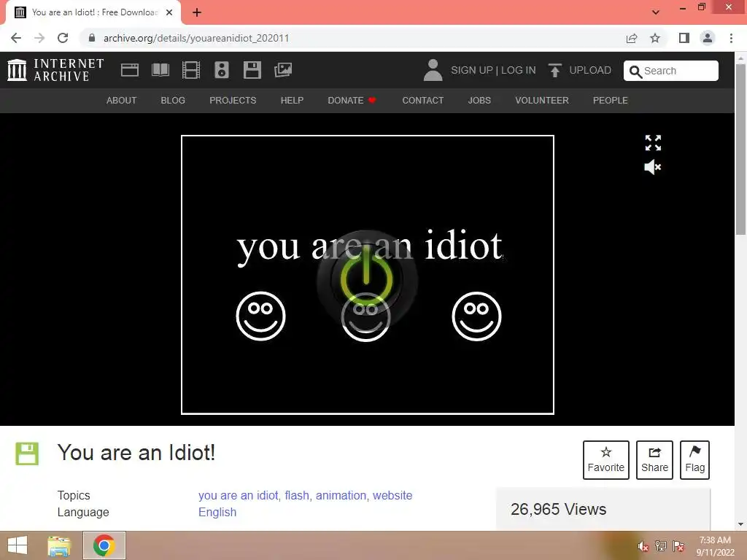Open the VOLUNTEER menu item
This screenshot has height=560, width=747.
pos(542,101)
